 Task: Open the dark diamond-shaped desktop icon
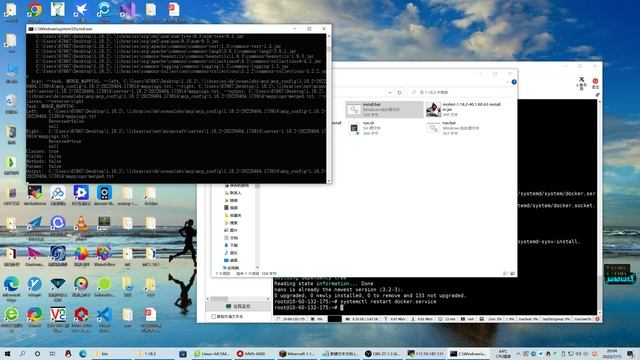58,287
